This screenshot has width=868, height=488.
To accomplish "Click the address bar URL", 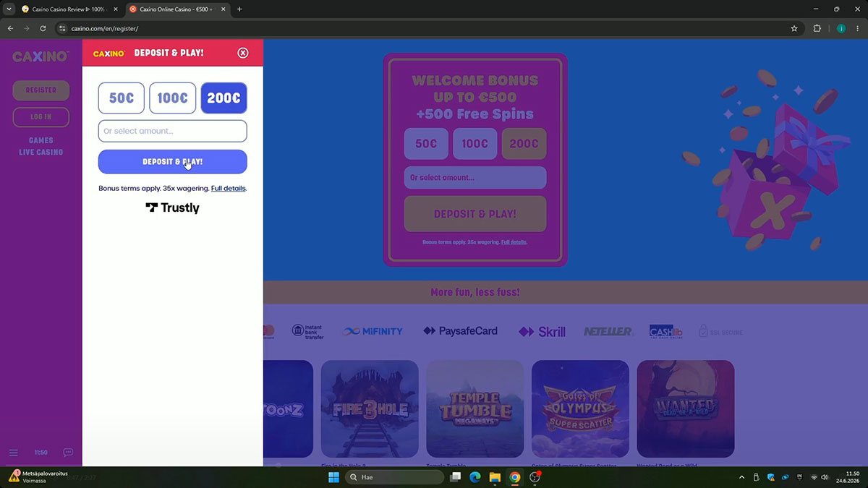I will (x=105, y=29).
